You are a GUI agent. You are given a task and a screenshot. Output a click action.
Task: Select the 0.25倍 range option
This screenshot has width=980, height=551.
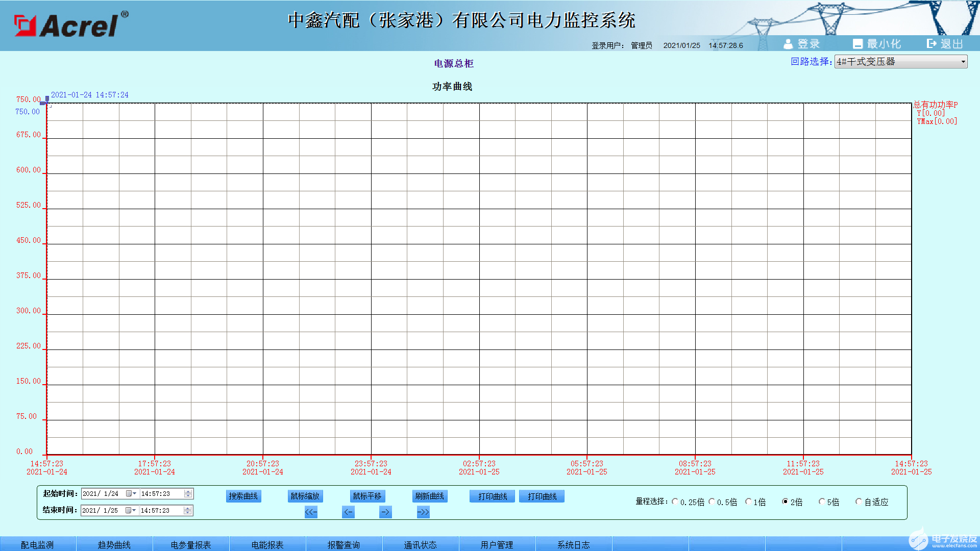pyautogui.click(x=675, y=502)
